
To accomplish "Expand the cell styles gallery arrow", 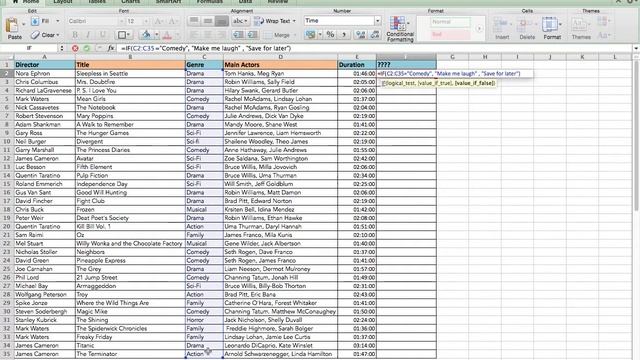I will point(479,28).
